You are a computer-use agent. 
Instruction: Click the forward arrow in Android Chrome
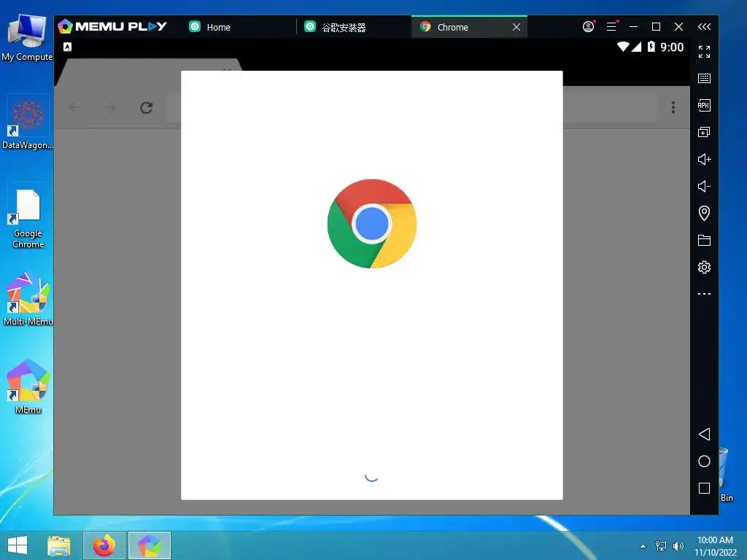(111, 108)
